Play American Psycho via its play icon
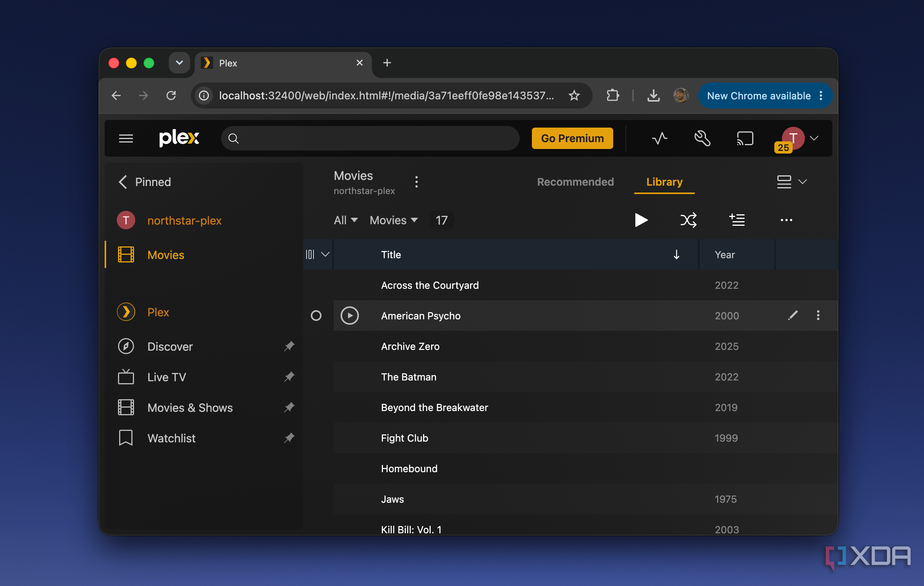 pos(350,316)
